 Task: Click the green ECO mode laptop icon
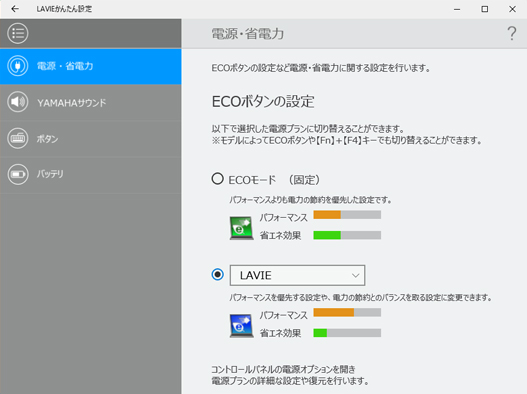tap(241, 228)
